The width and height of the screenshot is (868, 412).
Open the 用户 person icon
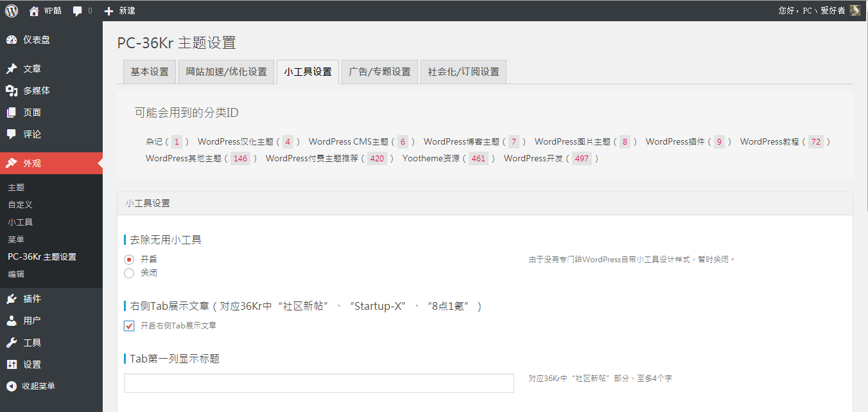[x=12, y=321]
